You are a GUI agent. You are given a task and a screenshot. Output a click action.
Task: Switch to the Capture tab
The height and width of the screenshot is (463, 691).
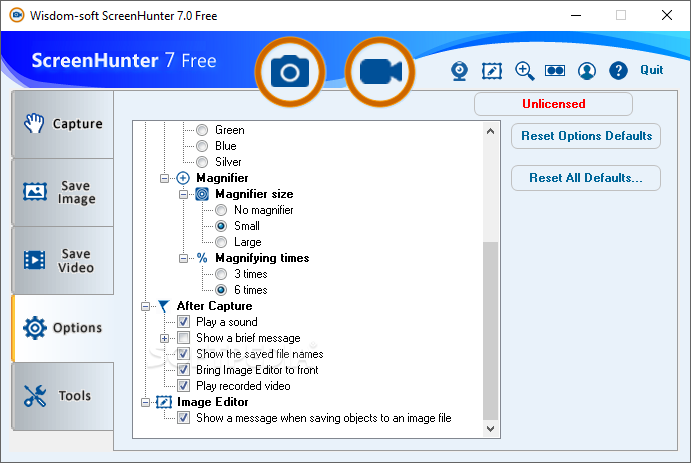pos(63,124)
